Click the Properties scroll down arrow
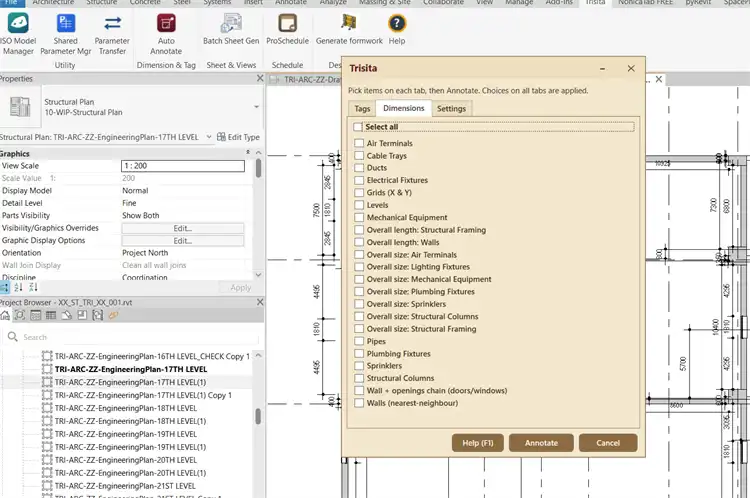The height and width of the screenshot is (498, 750). coord(258,275)
